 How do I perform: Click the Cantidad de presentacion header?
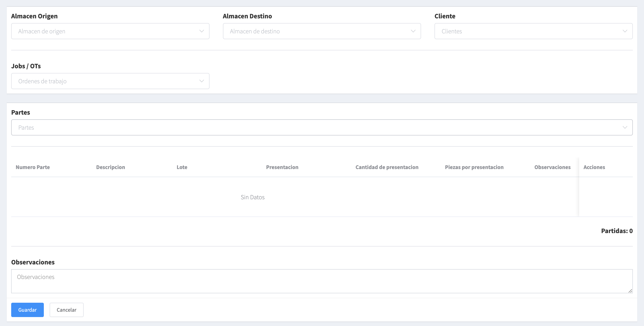click(x=387, y=167)
